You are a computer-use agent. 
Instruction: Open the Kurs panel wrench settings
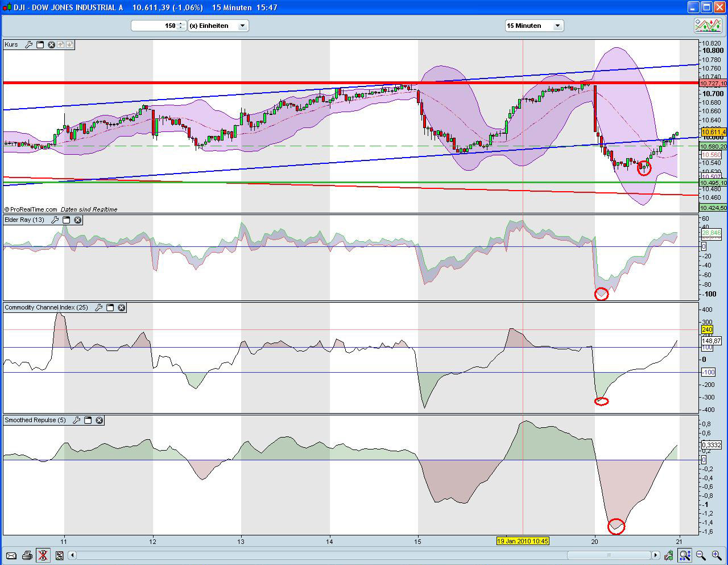(29, 44)
